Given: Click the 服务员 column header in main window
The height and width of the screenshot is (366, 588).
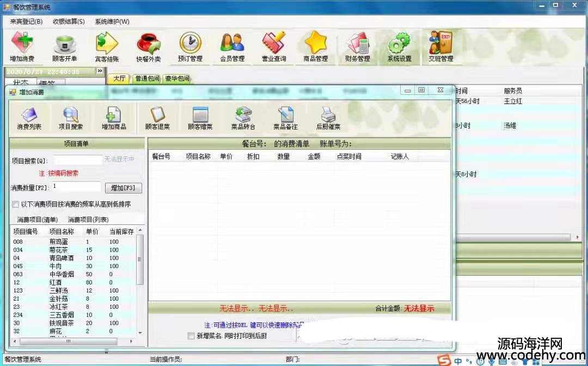Looking at the screenshot, I should tap(513, 91).
